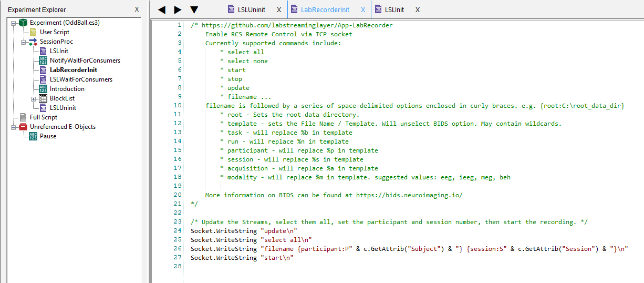Click line number 22 in the gutter
The height and width of the screenshot is (283, 644).
tap(178, 213)
